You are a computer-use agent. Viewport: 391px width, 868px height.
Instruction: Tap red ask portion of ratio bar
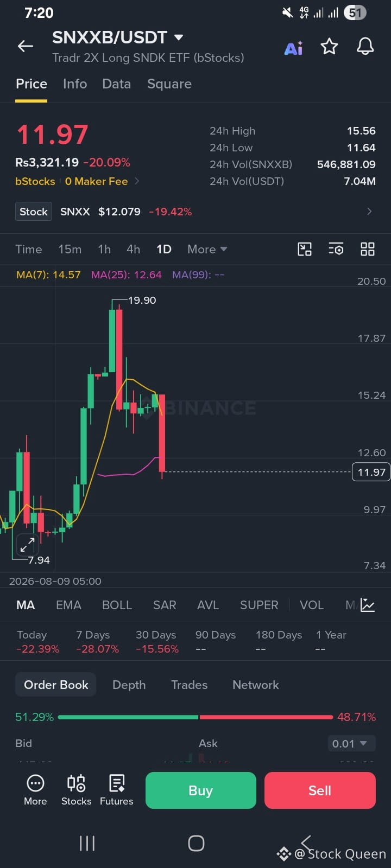pos(266,717)
